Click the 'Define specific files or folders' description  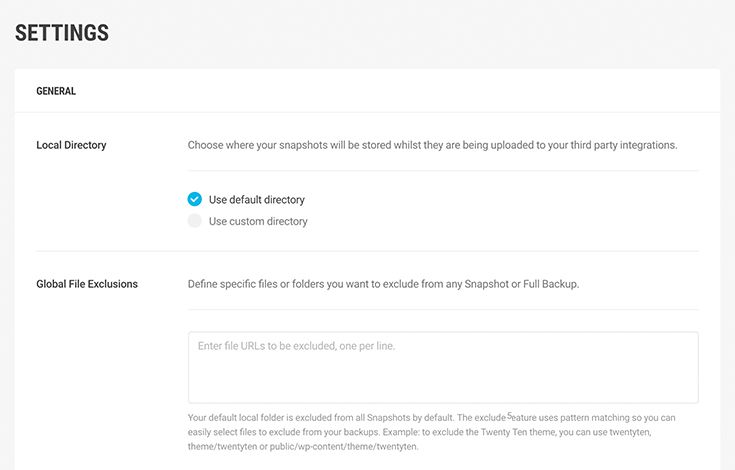(383, 283)
